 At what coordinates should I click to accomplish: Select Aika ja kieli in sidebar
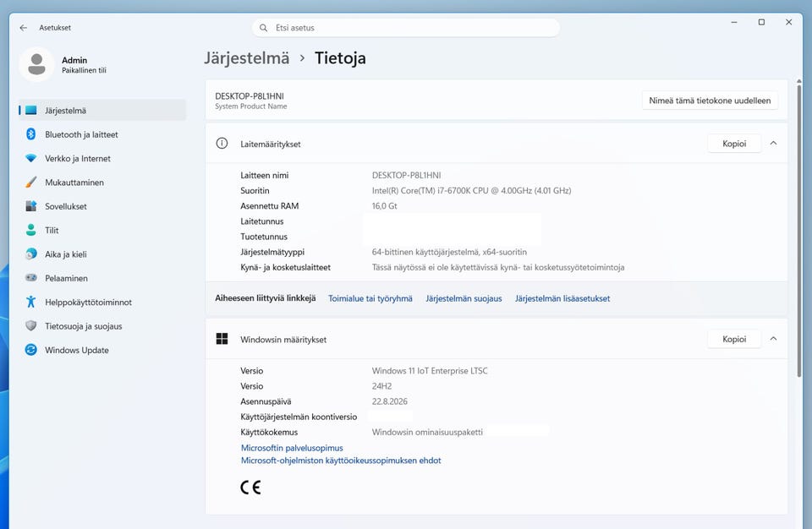102,254
